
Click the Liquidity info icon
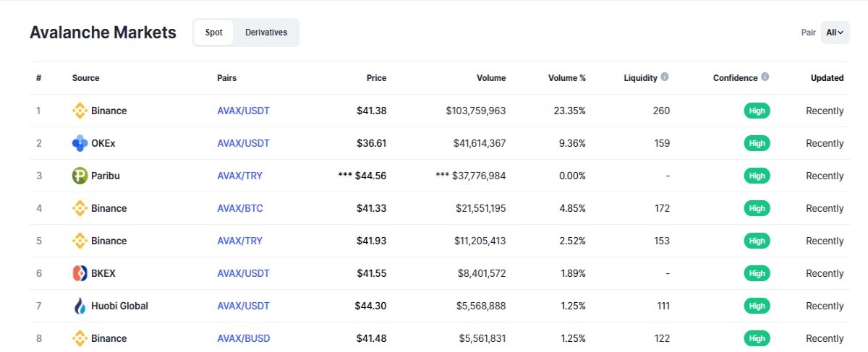[x=665, y=77]
